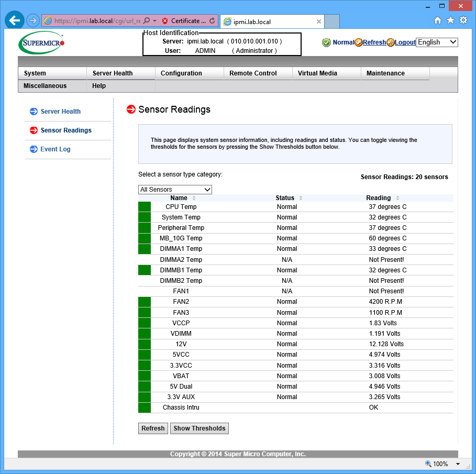The image size is (476, 474).
Task: Click the VBAT sensor name
Action: click(x=181, y=376)
